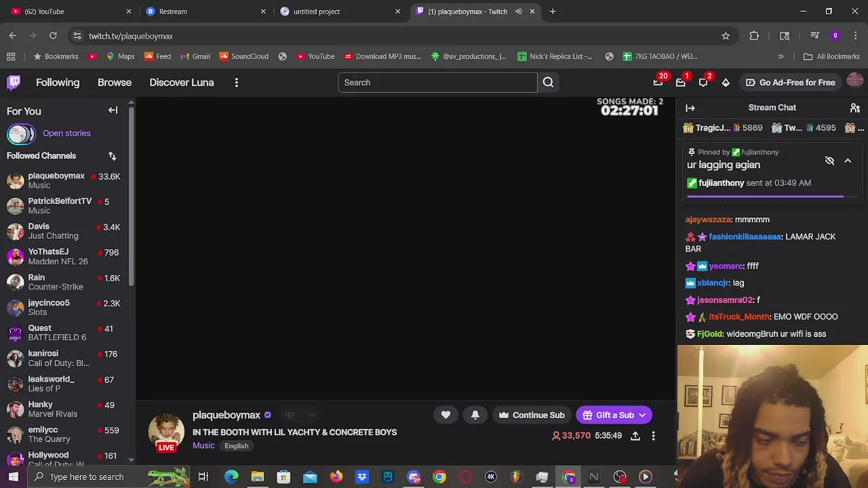Open stories link in sidebar
This screenshot has height=488, width=868.
(66, 134)
